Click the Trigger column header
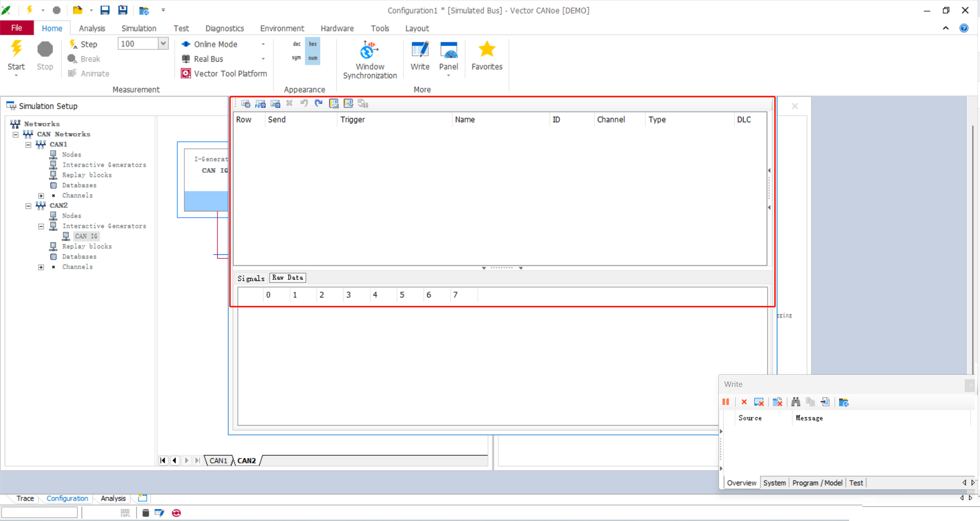This screenshot has height=521, width=980. point(394,120)
